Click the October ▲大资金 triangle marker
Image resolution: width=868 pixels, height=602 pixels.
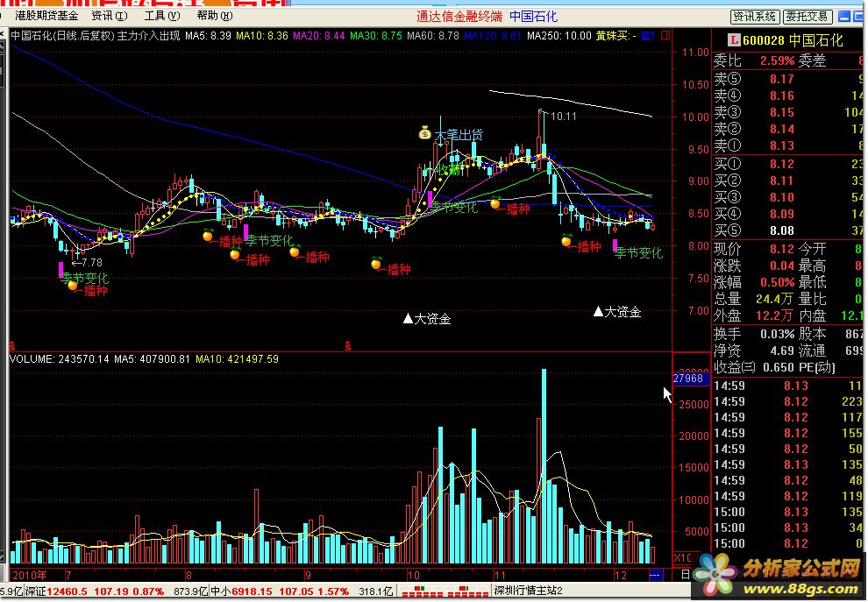pos(409,318)
